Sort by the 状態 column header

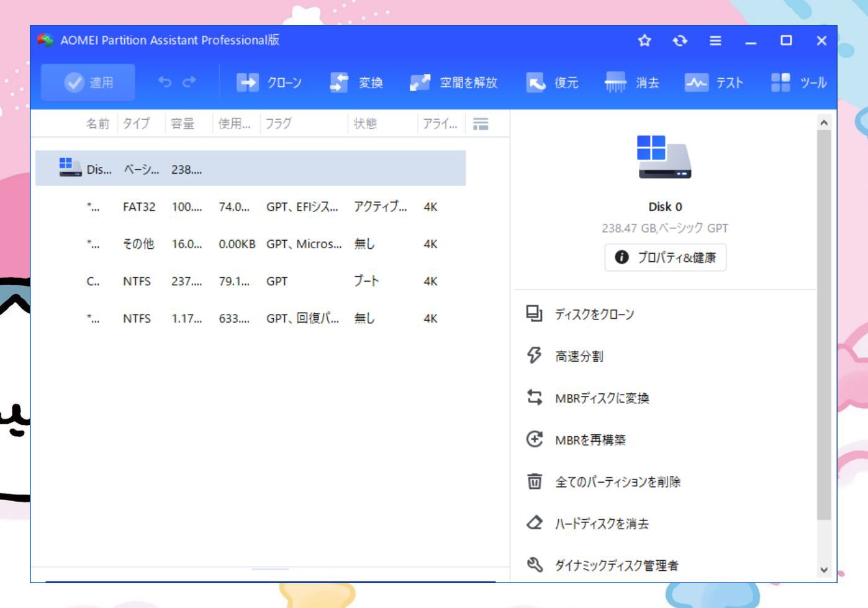point(365,123)
